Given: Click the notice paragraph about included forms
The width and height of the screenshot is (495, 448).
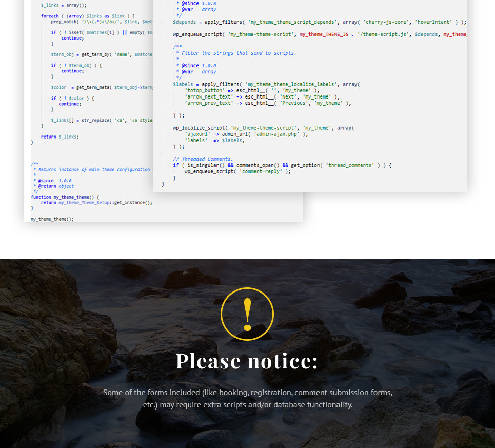Looking at the screenshot, I should point(247,399).
